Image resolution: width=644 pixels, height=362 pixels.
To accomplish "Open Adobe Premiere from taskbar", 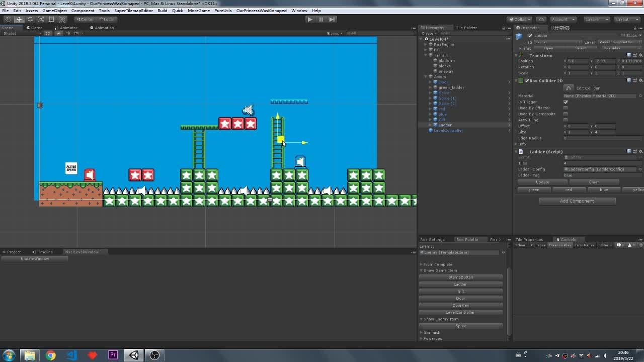I will pyautogui.click(x=113, y=355).
